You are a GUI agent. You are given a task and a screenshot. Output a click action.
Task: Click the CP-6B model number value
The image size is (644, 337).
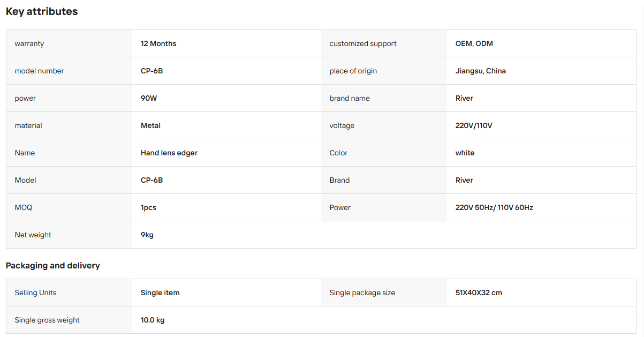tap(152, 71)
